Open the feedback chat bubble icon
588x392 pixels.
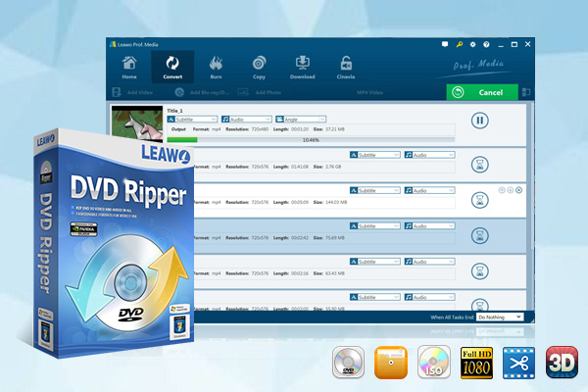(x=445, y=45)
